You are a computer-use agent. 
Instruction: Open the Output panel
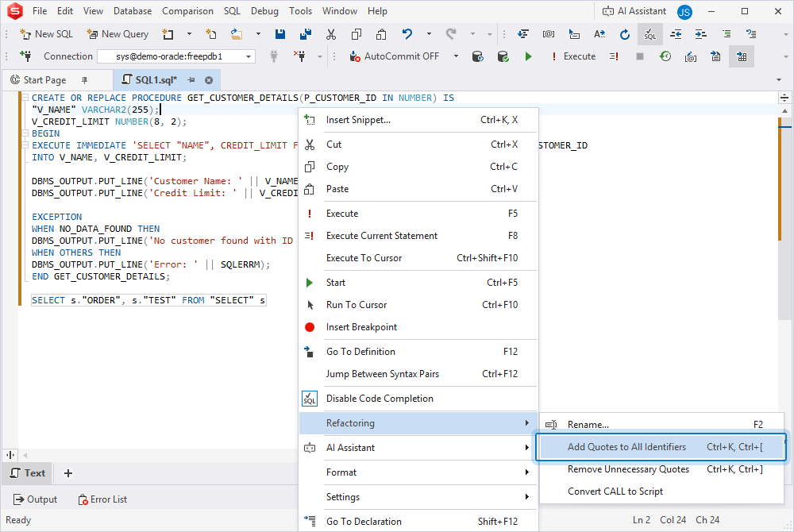tap(35, 499)
